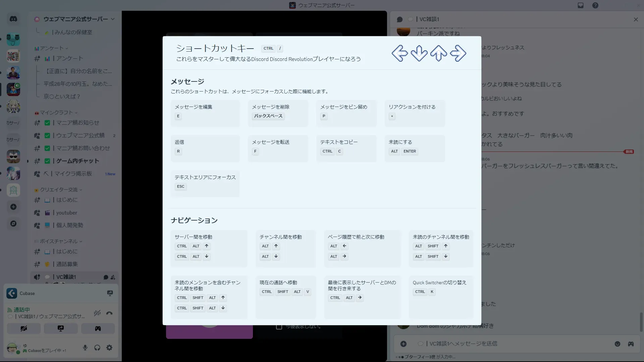Screen dimensions: 644x362
Task: Open the activities game controller button
Action: coord(98,328)
